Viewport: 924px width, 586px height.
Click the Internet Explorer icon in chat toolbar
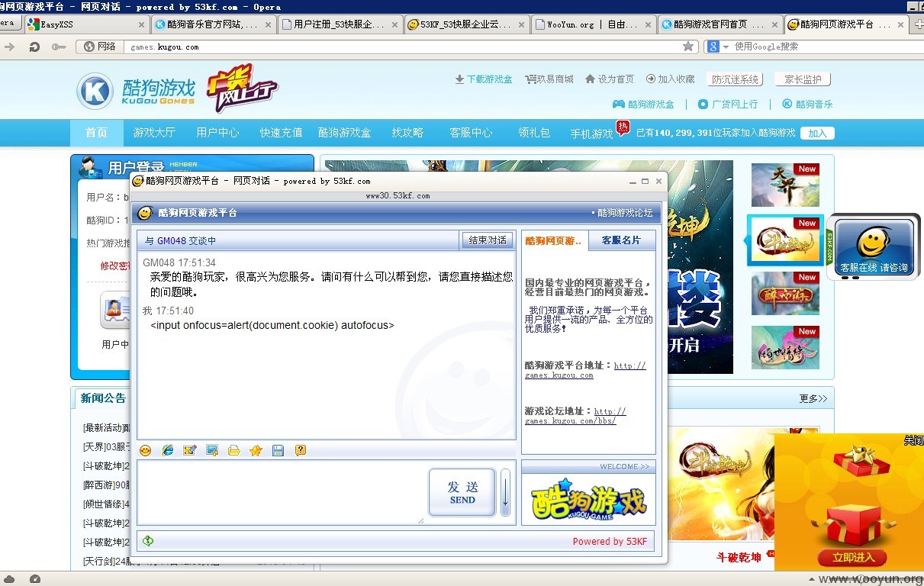(168, 450)
